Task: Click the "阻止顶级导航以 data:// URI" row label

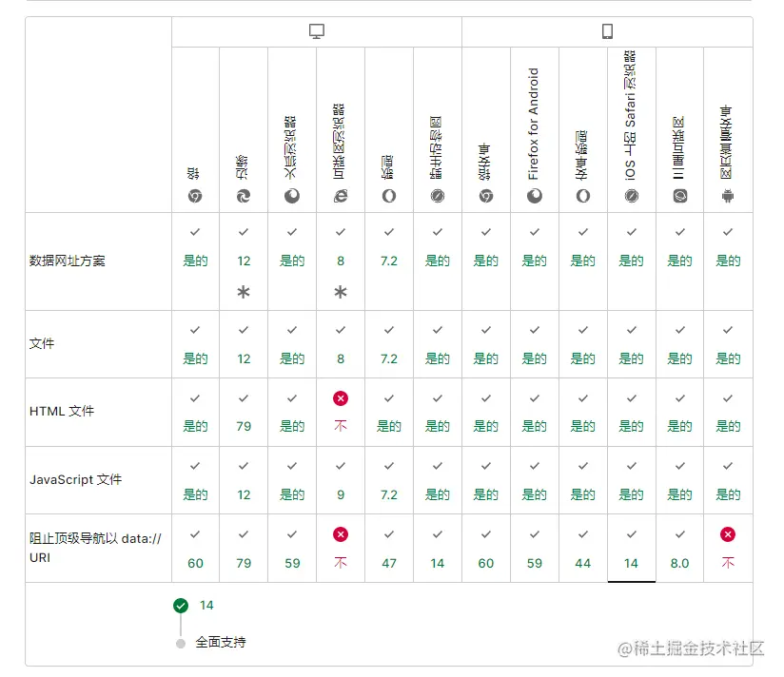Action: [95, 549]
